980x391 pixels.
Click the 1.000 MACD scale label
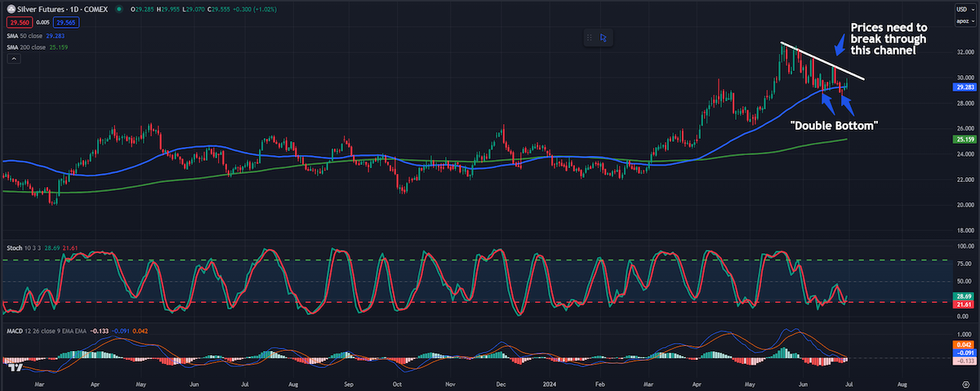tap(965, 335)
